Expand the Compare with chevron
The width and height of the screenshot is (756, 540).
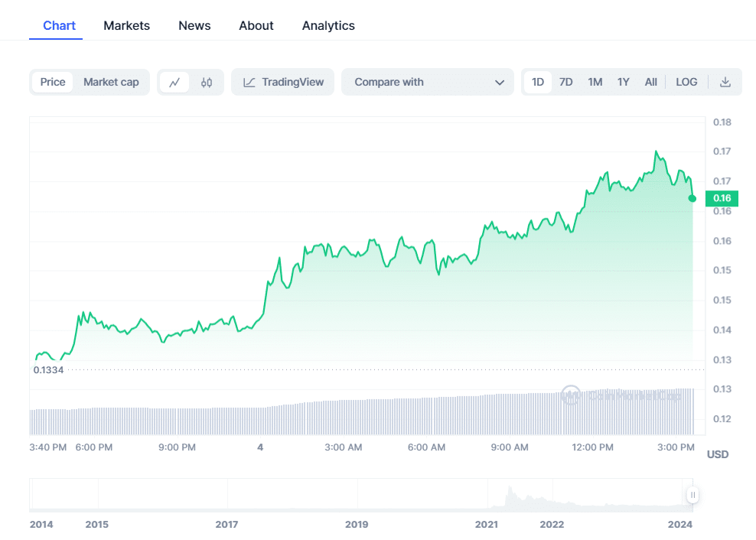[x=500, y=82]
